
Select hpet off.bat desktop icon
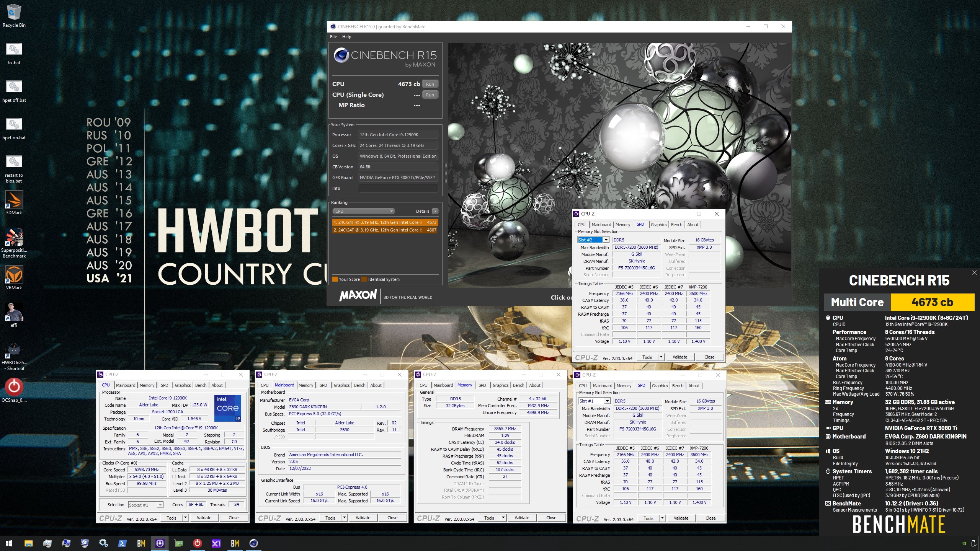point(14,91)
